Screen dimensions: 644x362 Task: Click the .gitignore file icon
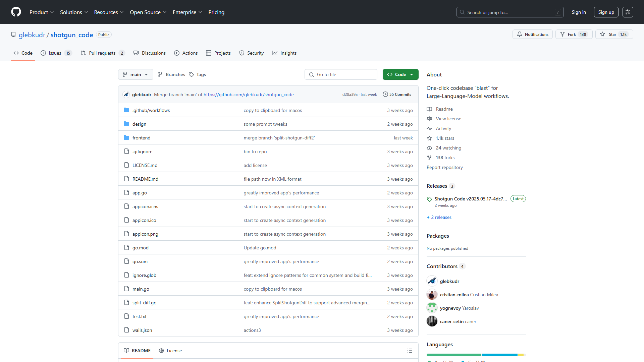[126, 152]
